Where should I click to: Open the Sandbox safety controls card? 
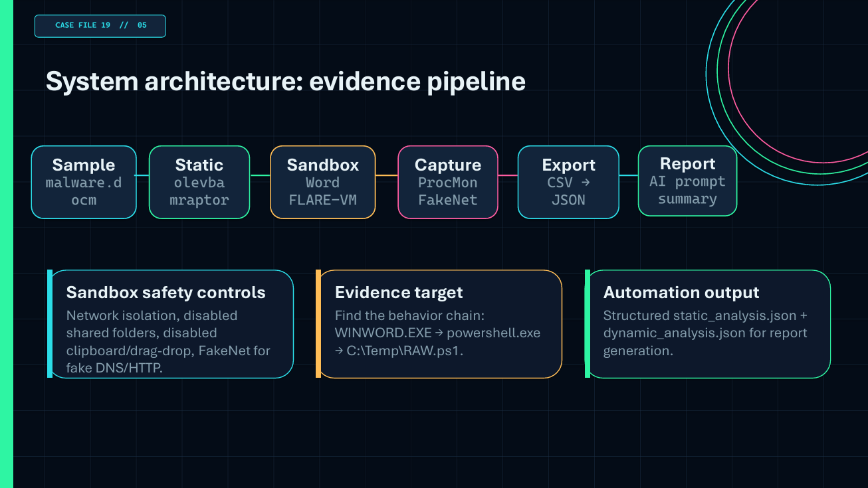(x=171, y=324)
